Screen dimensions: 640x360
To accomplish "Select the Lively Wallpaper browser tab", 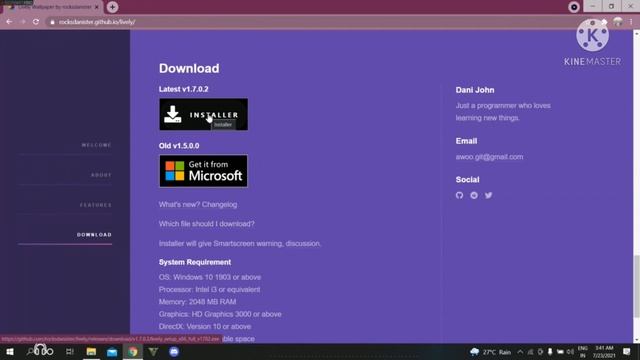I will coord(53,7).
